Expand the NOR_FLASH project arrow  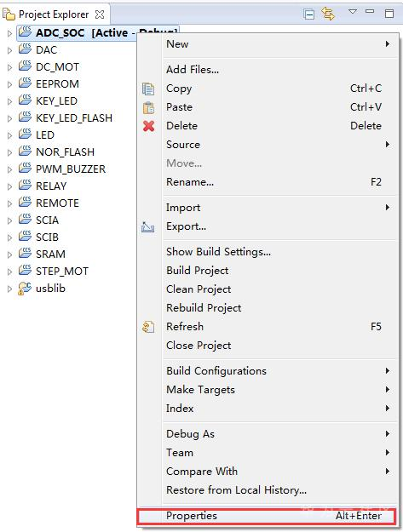[9, 152]
